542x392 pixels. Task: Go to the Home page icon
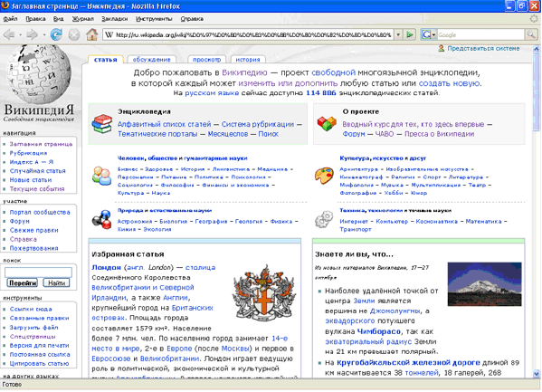point(92,34)
